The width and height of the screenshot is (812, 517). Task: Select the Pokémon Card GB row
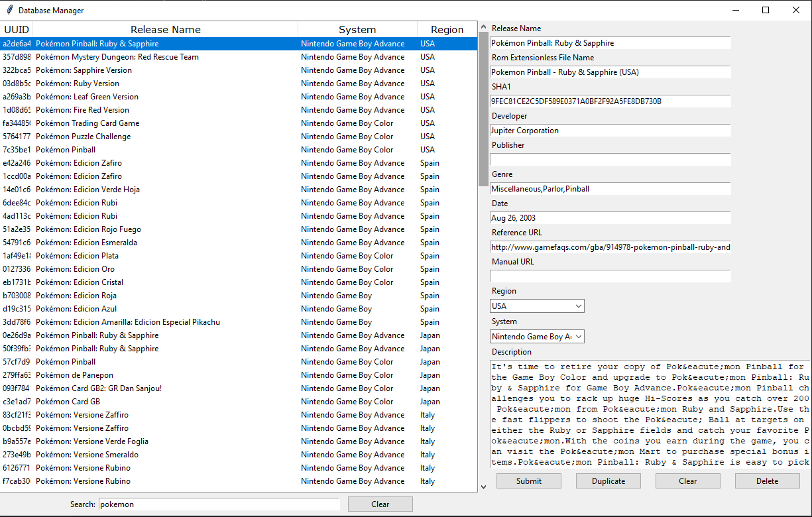(239, 402)
